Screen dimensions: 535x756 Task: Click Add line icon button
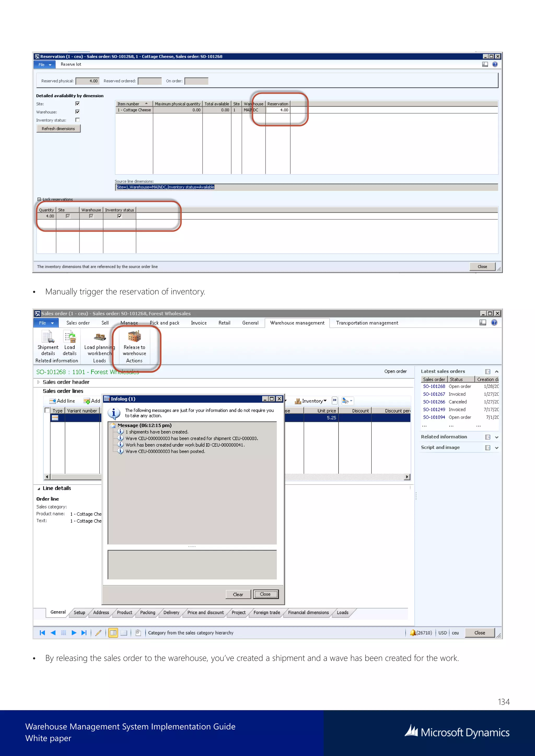(x=62, y=401)
